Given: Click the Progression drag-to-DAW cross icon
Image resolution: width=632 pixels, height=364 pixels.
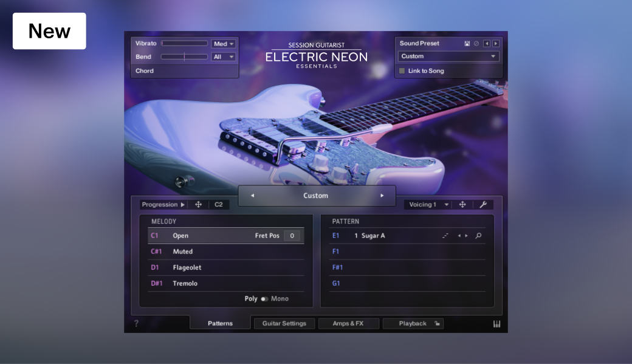Looking at the screenshot, I should [x=198, y=205].
